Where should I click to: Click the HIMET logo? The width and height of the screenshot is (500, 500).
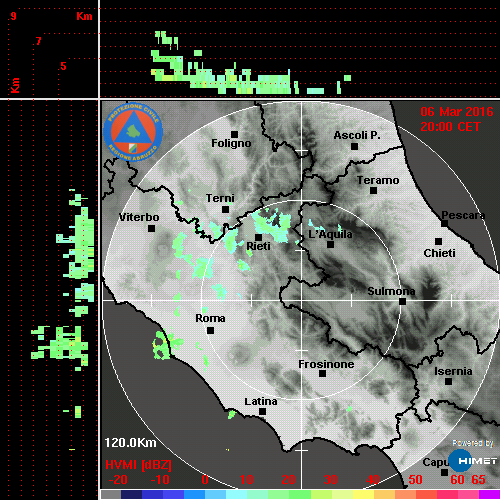pos(473,461)
